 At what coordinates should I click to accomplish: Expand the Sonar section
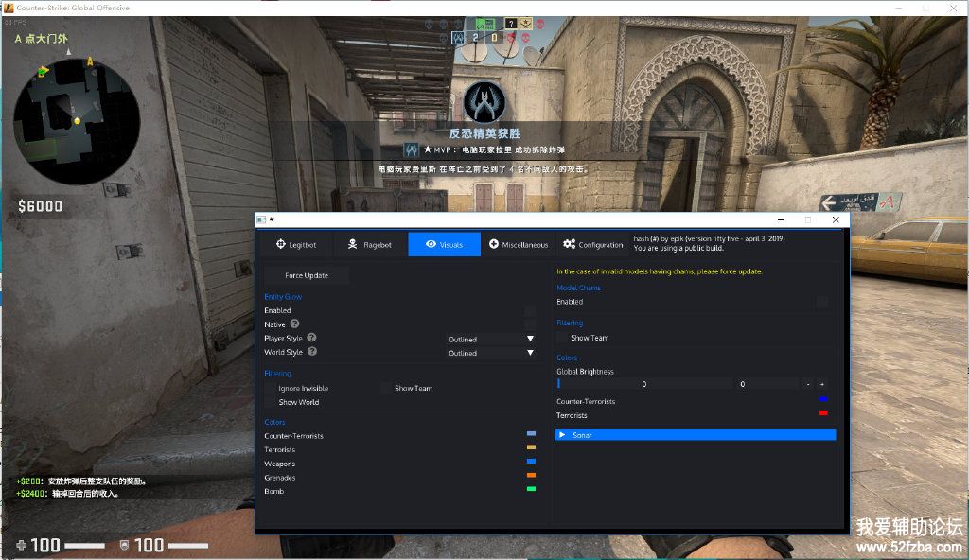pos(696,435)
